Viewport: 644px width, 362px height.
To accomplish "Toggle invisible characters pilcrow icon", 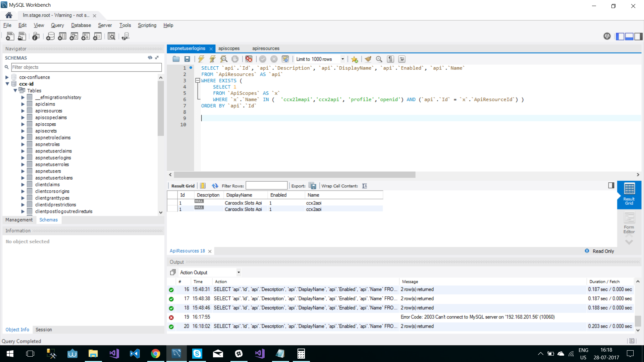I will pyautogui.click(x=390, y=59).
